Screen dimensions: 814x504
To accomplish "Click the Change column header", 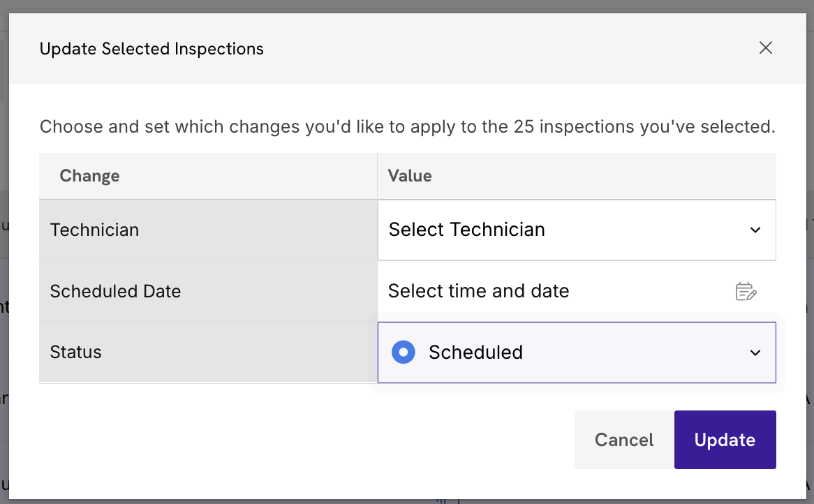I will [89, 175].
